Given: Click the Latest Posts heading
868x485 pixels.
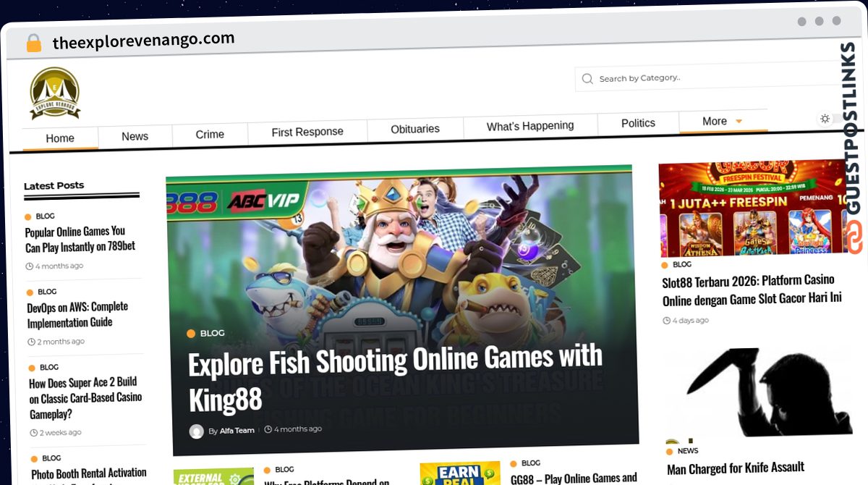Looking at the screenshot, I should [x=54, y=186].
